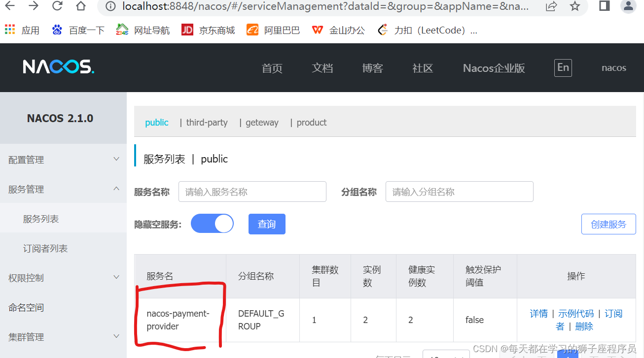Click the browser forward arrow
The width and height of the screenshot is (644, 358).
[x=34, y=6]
